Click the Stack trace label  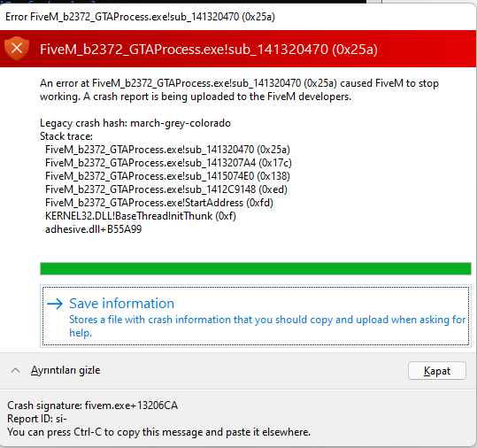pos(66,136)
